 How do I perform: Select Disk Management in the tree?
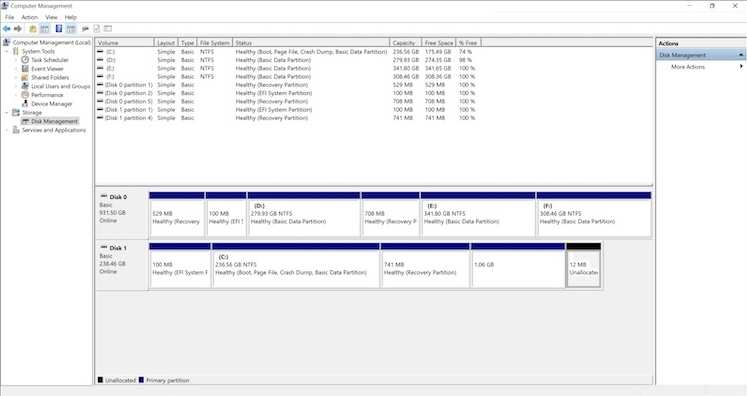click(x=54, y=122)
